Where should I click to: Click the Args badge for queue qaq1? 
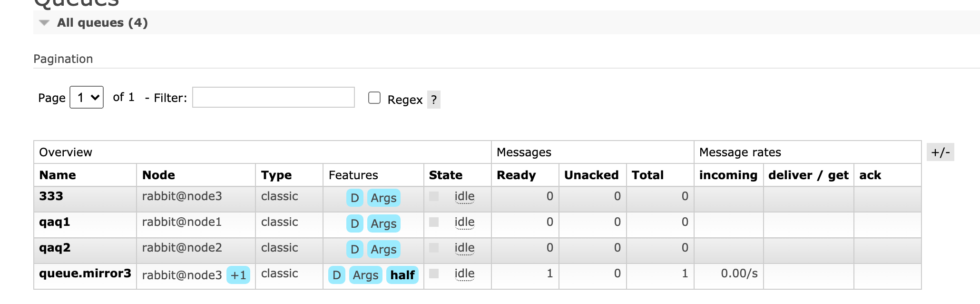383,223
